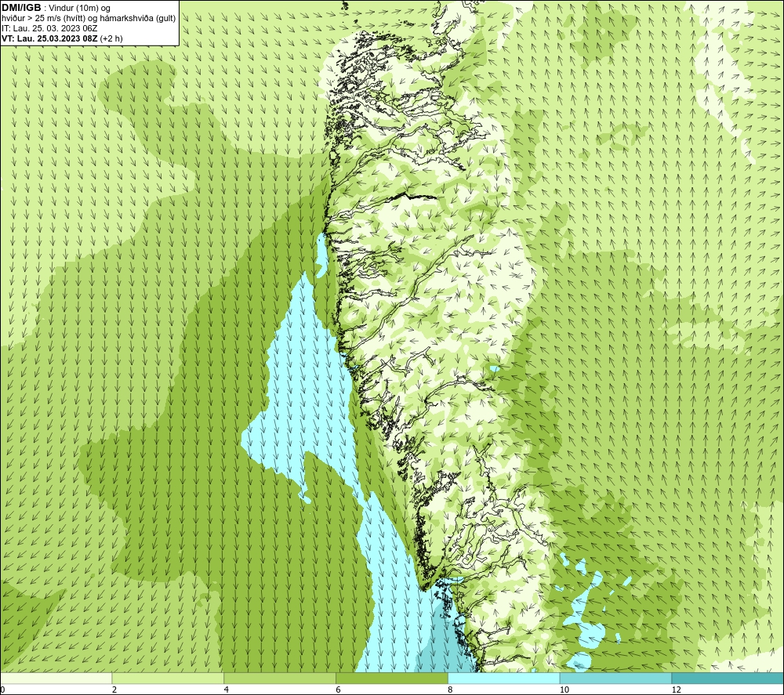Pick the pale yellow 0–2 color bar segment
This screenshot has height=695, width=784.
pos(56,678)
